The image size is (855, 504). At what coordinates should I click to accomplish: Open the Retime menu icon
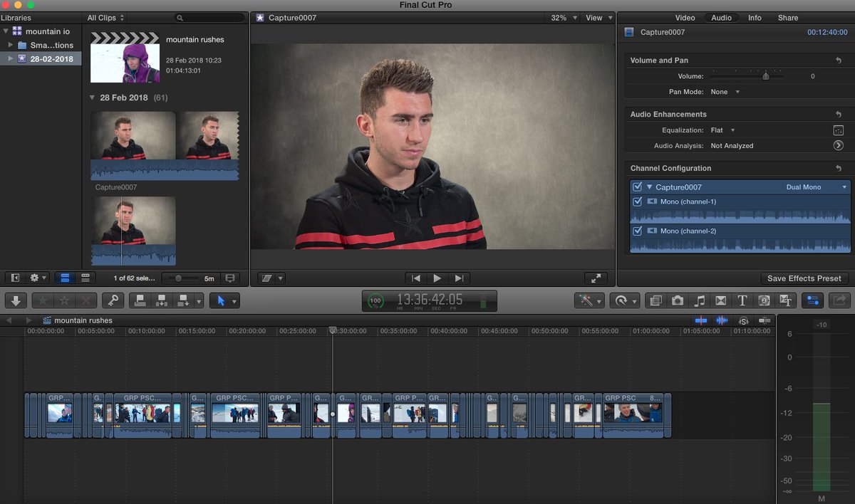pos(623,300)
